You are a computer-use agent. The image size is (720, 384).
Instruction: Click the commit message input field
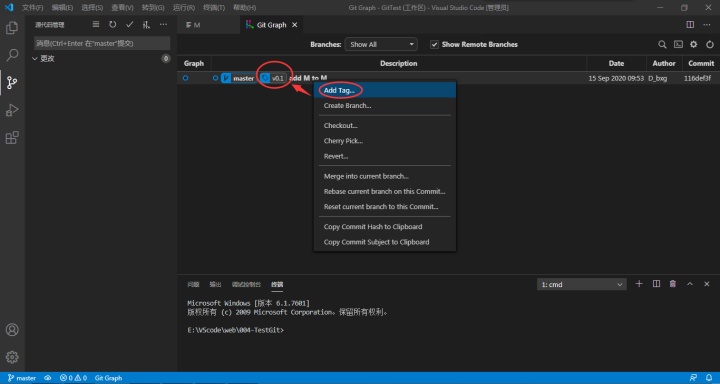102,43
